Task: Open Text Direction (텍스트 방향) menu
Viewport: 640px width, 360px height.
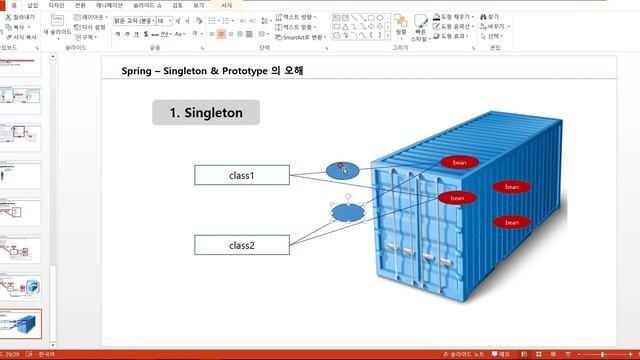Action: pyautogui.click(x=296, y=17)
